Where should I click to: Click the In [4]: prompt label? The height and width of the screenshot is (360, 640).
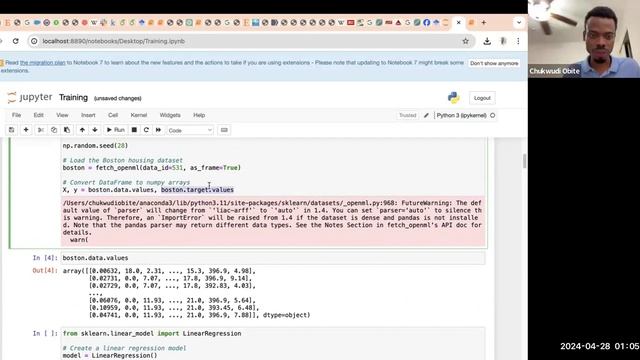pyautogui.click(x=45, y=258)
